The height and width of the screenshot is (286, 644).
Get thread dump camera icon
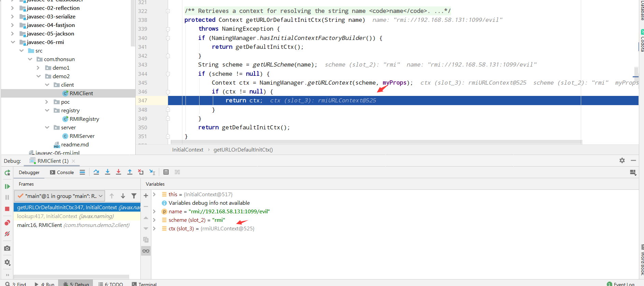click(x=7, y=248)
